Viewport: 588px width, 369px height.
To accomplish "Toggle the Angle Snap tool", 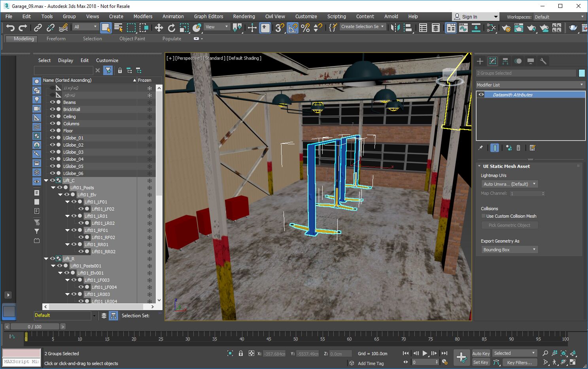I will (x=293, y=28).
